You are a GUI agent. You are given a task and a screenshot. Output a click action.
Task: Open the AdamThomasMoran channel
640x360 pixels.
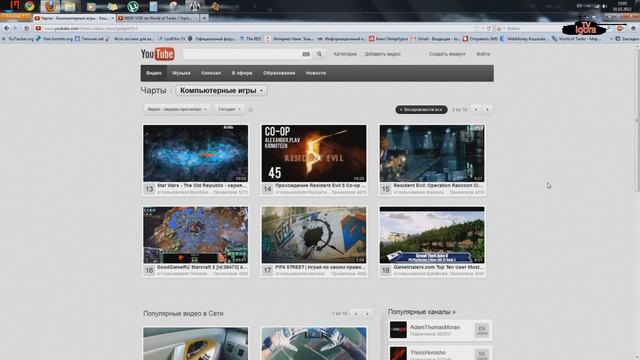435,327
